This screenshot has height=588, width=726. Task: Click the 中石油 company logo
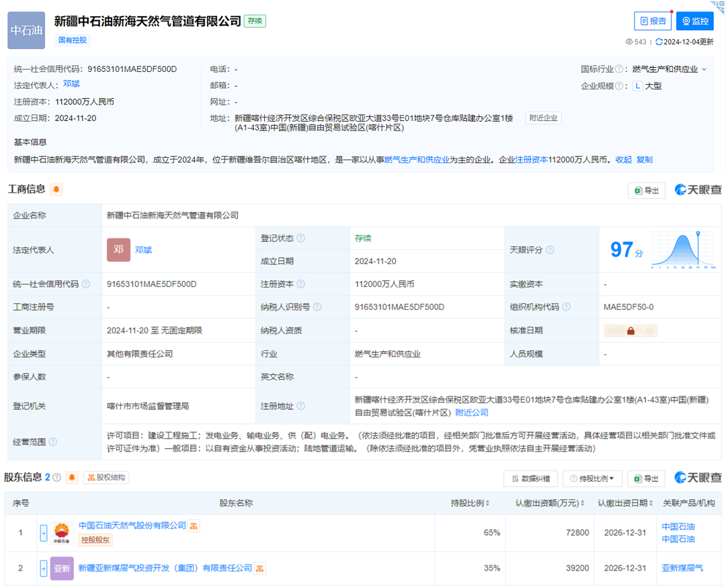26,30
